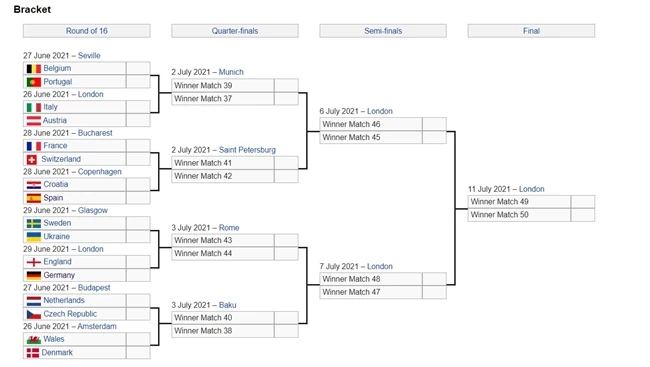Click the Belgium flag icon
Screen dimensions: 650x367
[x=34, y=68]
